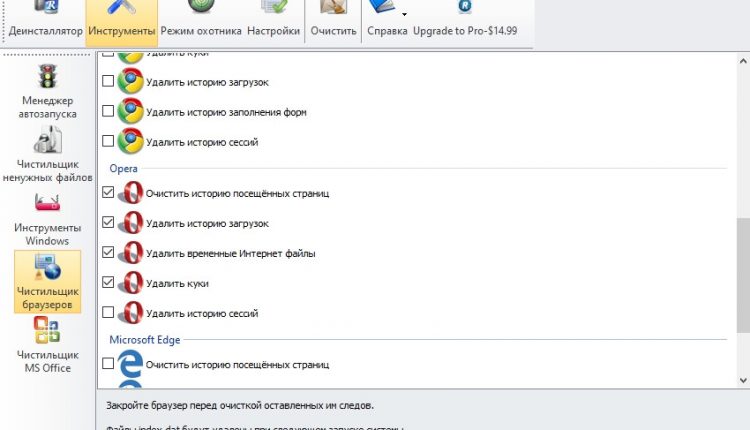Open Чистильщик ненужных файлов tool

coord(47,154)
